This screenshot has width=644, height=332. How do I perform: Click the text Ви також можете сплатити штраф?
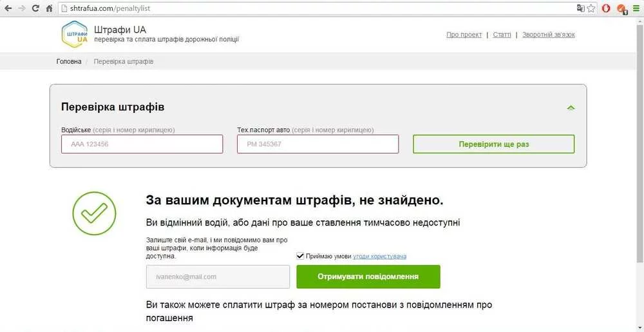(220, 306)
